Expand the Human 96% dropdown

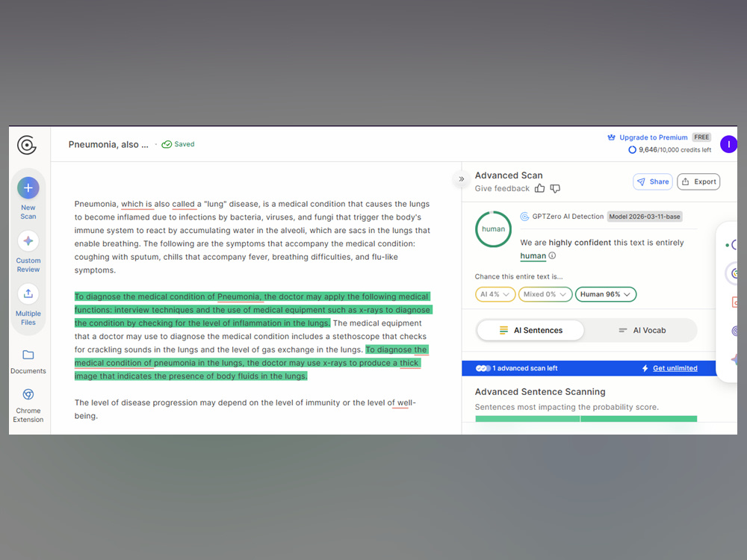tap(606, 294)
